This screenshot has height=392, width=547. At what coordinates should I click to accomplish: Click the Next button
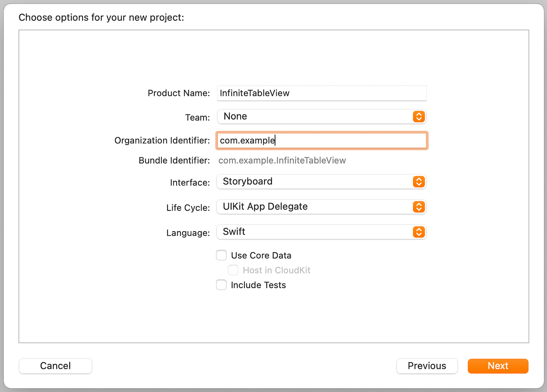[x=498, y=366]
